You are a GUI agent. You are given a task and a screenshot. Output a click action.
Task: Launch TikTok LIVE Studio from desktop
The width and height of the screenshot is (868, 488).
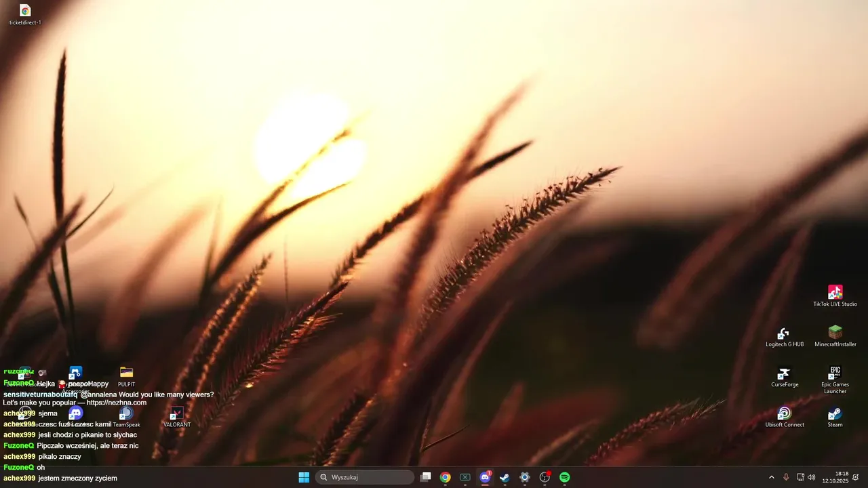[x=835, y=296]
